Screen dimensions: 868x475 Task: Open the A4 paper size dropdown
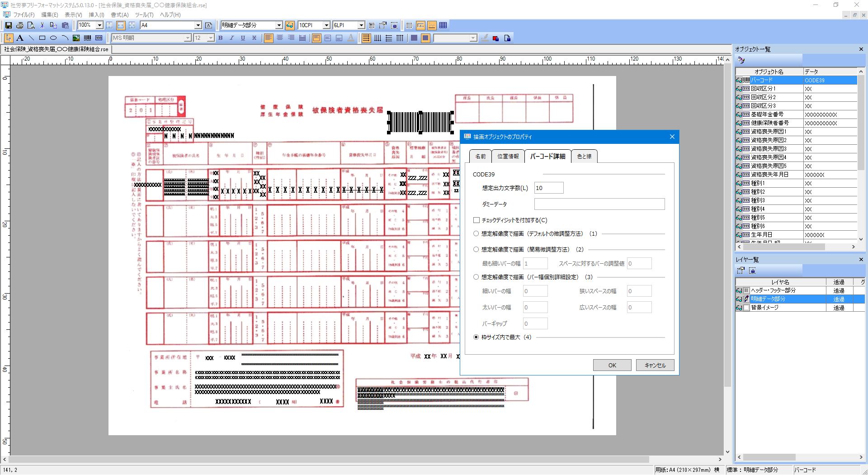[198, 25]
